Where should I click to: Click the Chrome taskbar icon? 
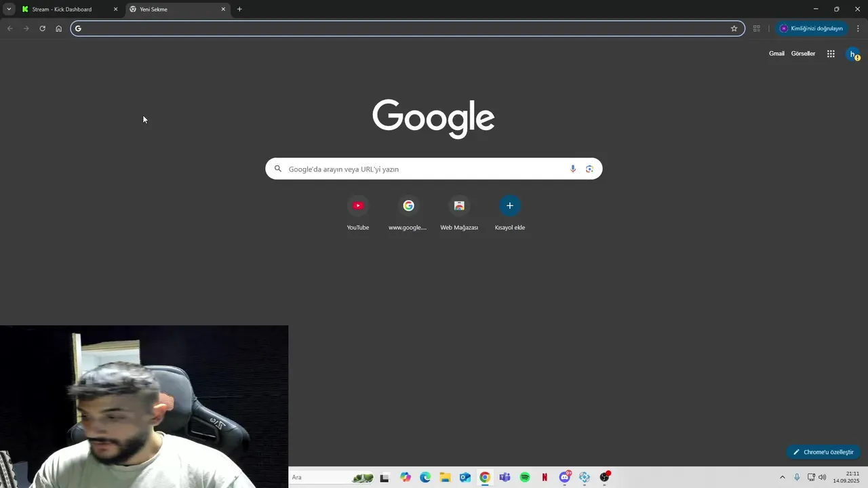pos(485,477)
